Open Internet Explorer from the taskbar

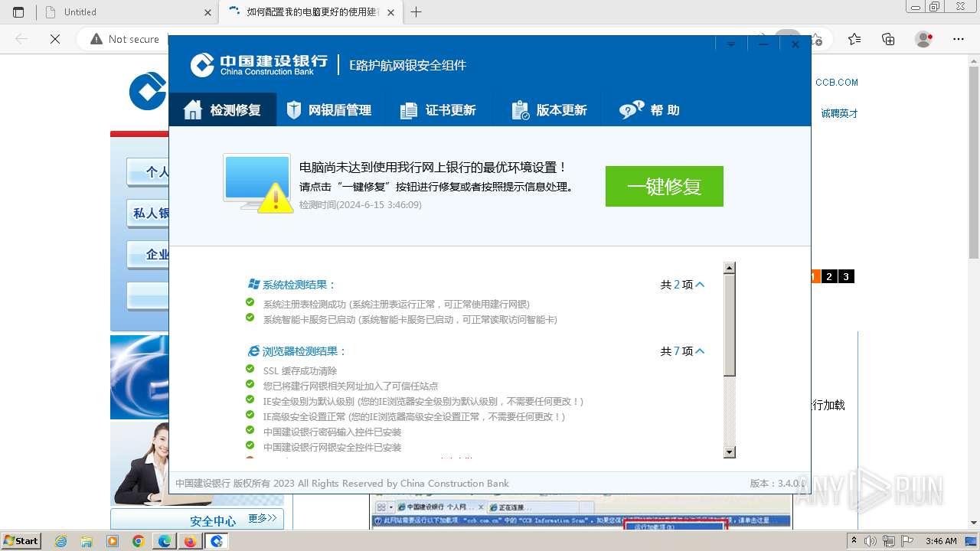pyautogui.click(x=61, y=541)
